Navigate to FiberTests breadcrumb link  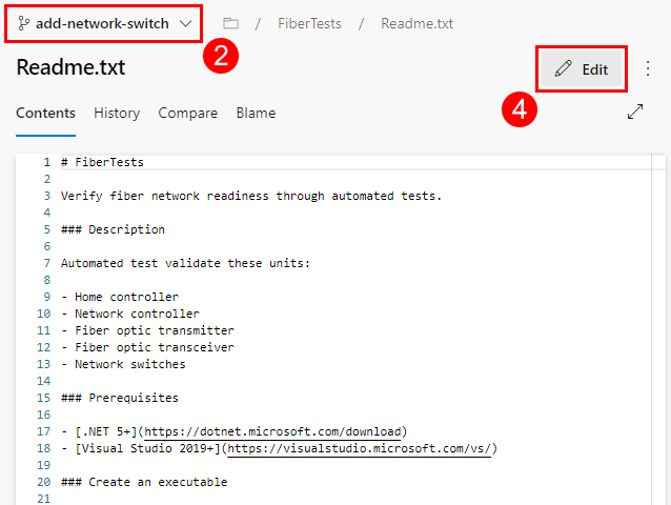pyautogui.click(x=309, y=24)
